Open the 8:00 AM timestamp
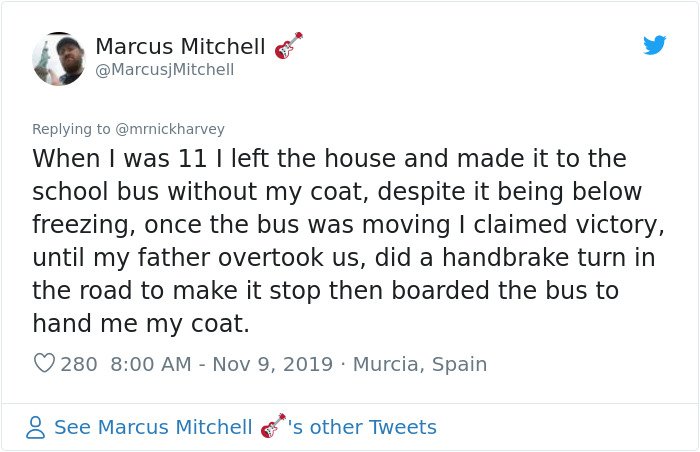 point(151,364)
